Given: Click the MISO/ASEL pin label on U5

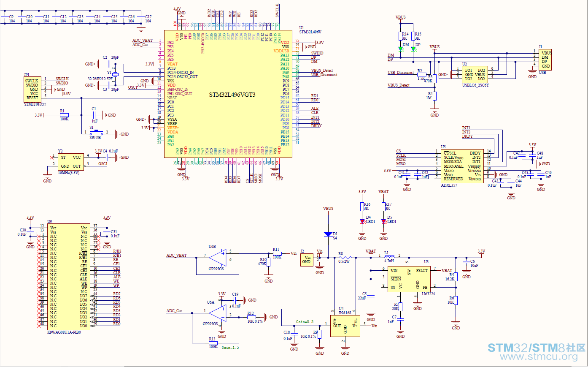Looking at the screenshot, I should 453,166.
